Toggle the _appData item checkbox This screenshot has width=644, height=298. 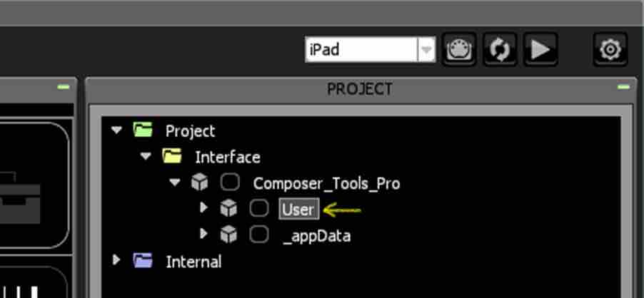click(x=258, y=235)
